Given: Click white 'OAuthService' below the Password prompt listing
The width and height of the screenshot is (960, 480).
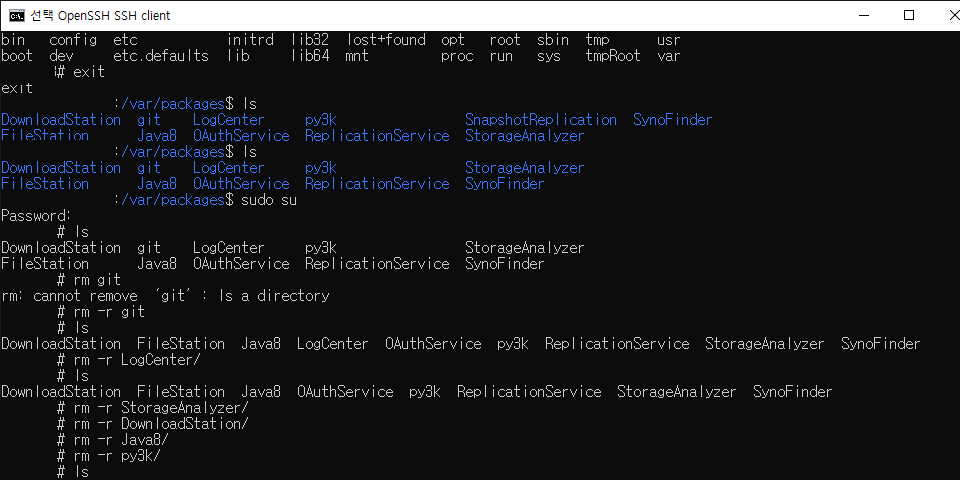Looking at the screenshot, I should pyautogui.click(x=241, y=264).
